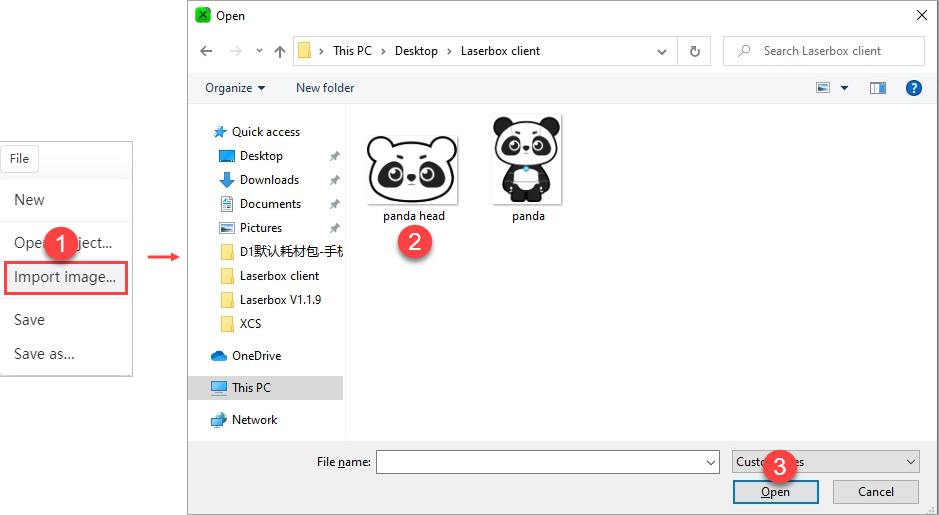Click the Back arrow in Open dialog
The width and height of the screenshot is (939, 515).
click(206, 51)
